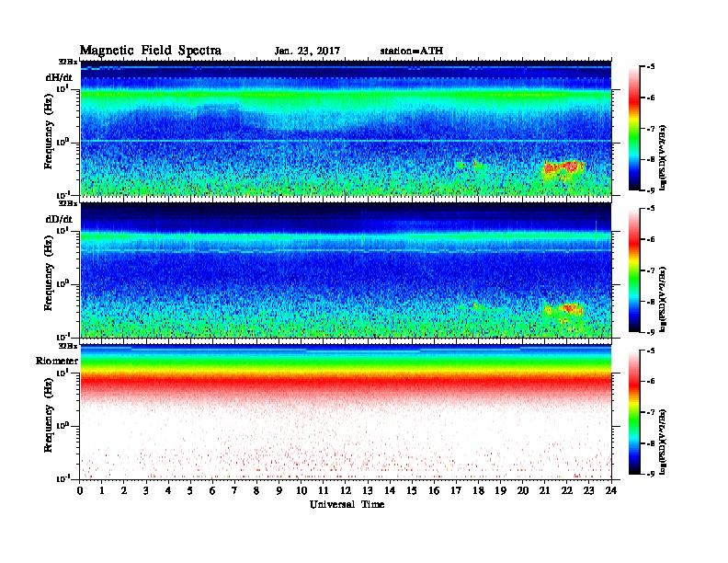
Task: Click the "-9" value on dH/dt color bar
Action: click(651, 190)
